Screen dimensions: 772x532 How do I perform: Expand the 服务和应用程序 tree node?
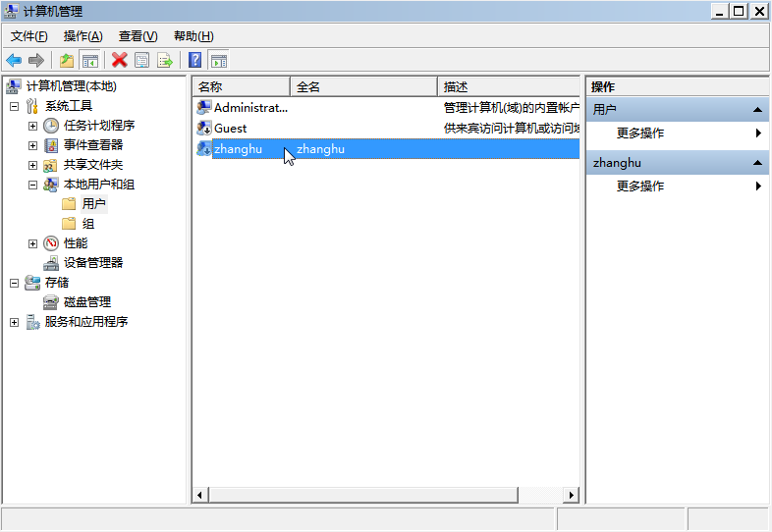14,322
